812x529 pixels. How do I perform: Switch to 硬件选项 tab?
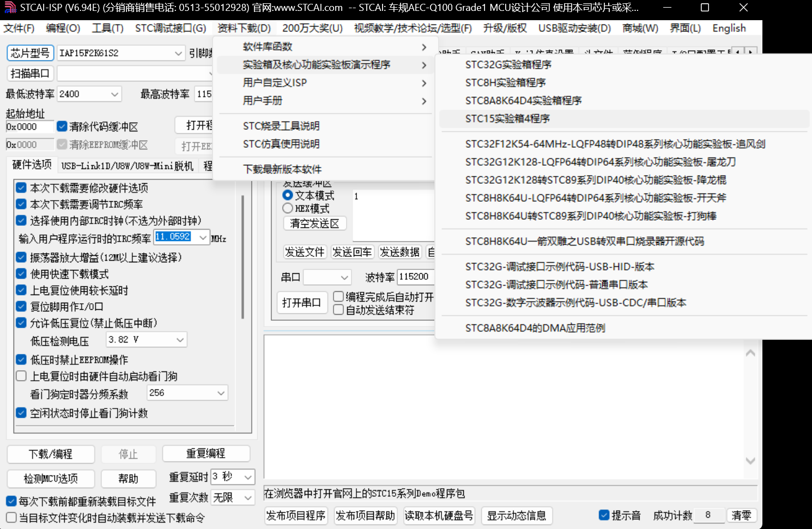32,165
